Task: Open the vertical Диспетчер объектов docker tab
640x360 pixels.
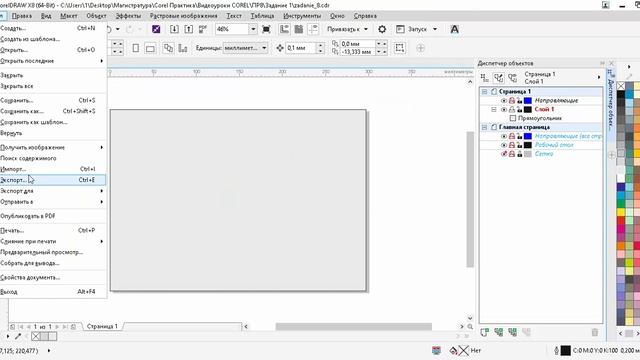Action: tap(611, 101)
